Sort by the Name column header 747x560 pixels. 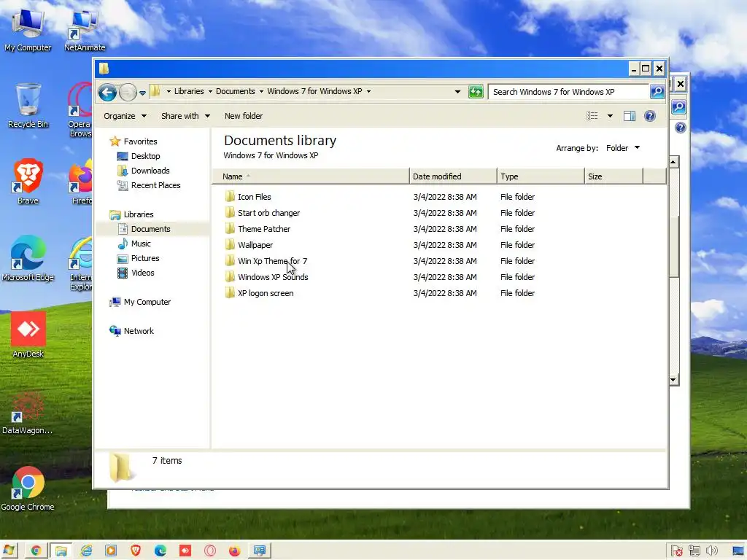(x=310, y=176)
